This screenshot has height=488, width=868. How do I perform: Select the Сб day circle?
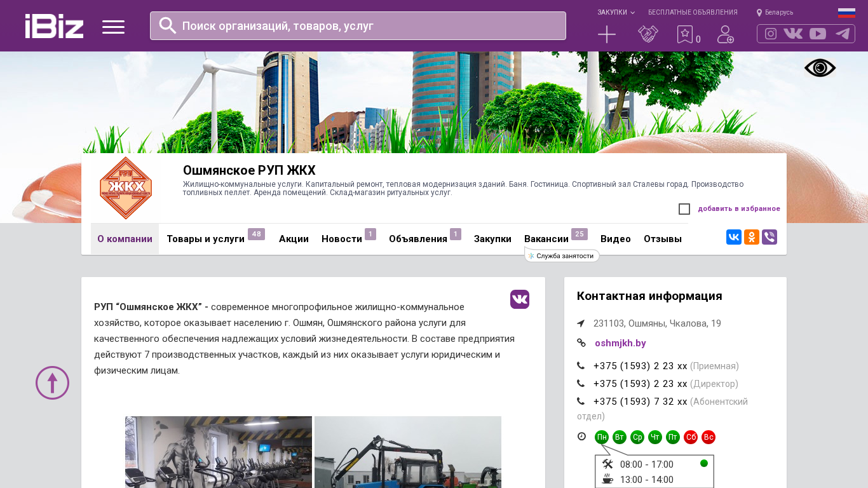click(691, 437)
